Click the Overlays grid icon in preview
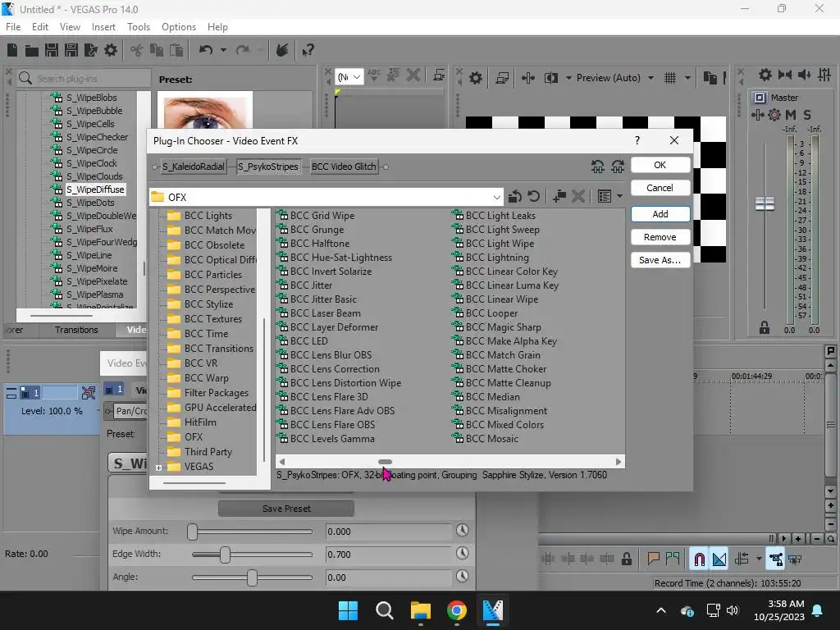 [x=670, y=78]
